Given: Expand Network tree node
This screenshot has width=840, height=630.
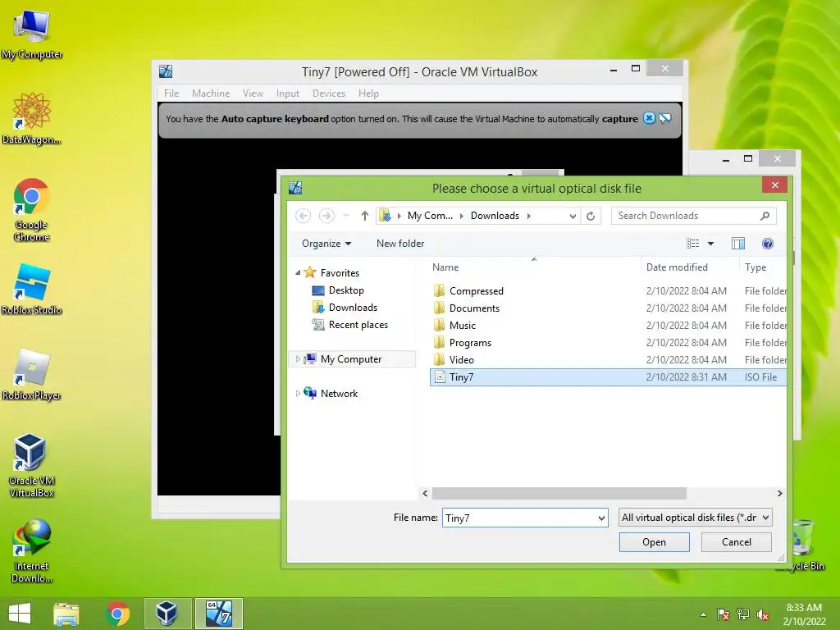Looking at the screenshot, I should click(298, 393).
